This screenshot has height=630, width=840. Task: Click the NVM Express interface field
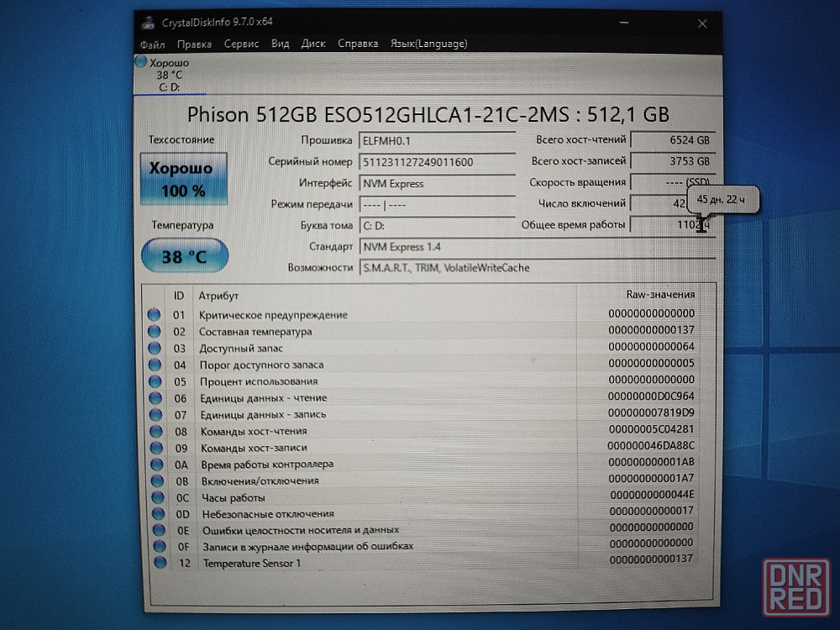(x=437, y=184)
